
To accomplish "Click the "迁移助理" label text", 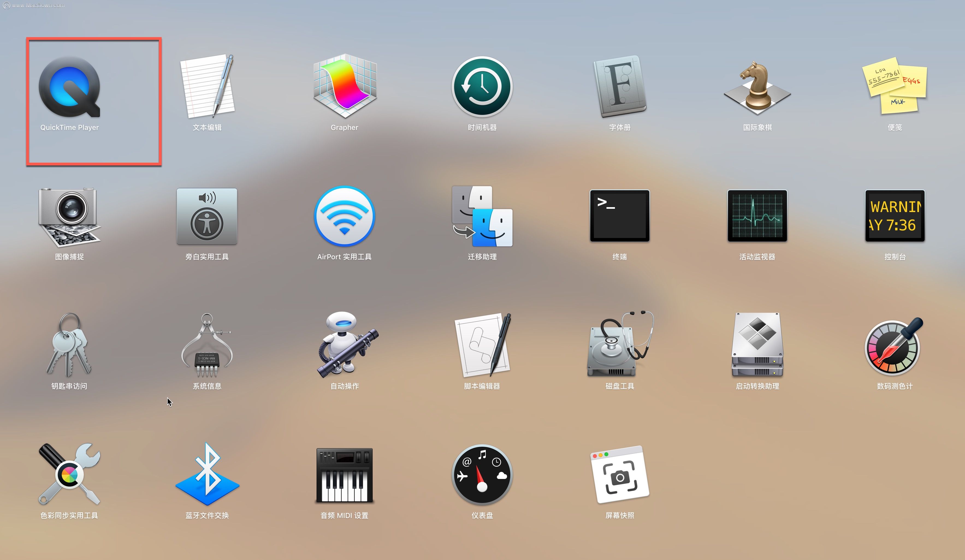I will (x=482, y=257).
